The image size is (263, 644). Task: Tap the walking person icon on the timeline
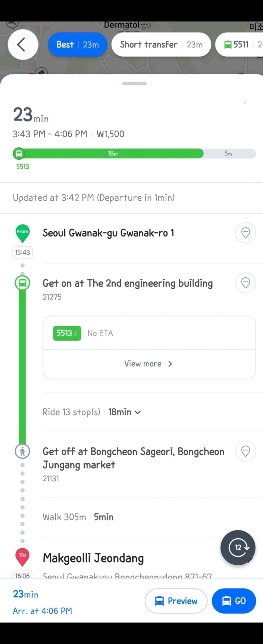[22, 451]
